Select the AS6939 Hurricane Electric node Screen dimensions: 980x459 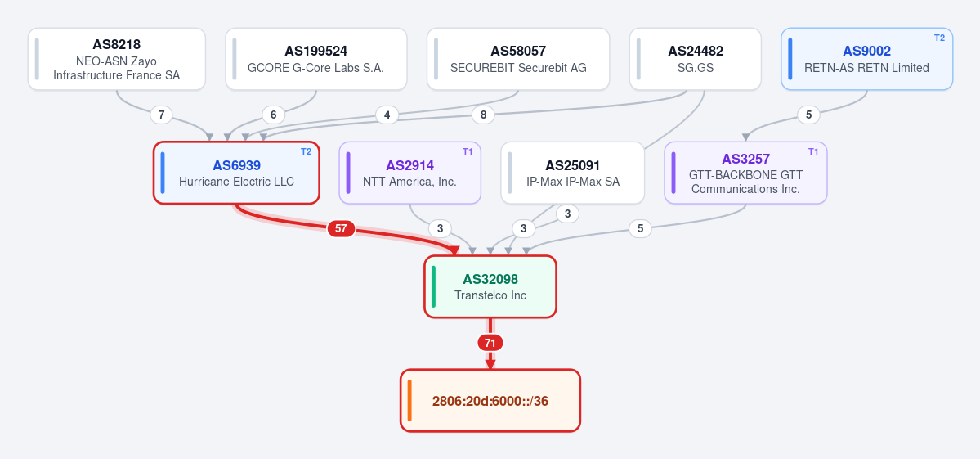237,173
